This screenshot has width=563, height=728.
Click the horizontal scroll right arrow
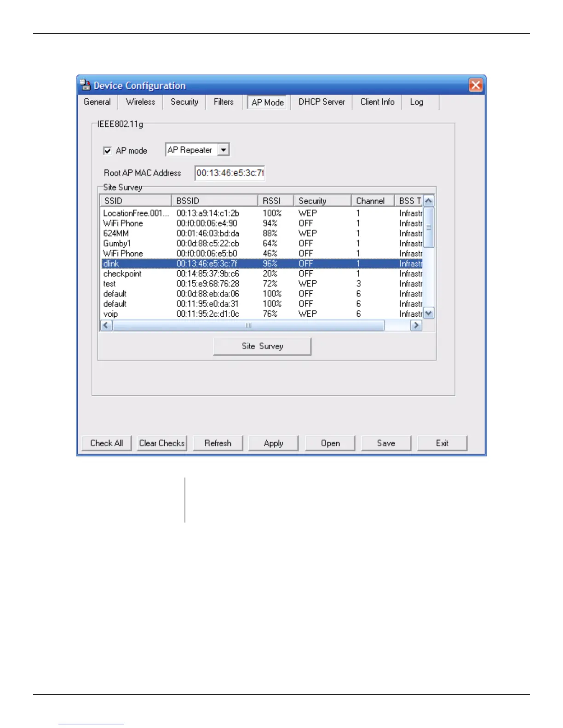pos(416,325)
